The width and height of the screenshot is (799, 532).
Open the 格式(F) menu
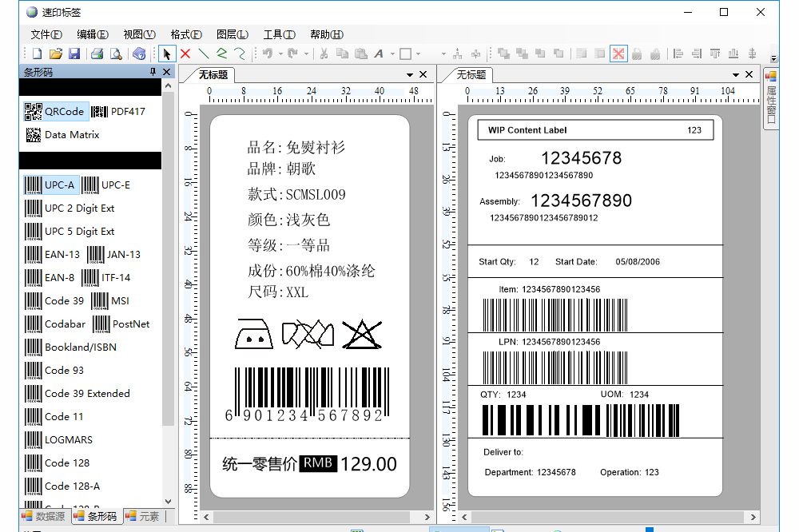click(x=185, y=34)
